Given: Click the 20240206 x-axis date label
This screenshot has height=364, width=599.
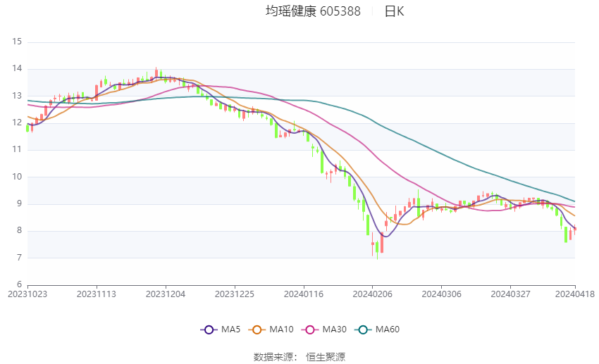Looking at the screenshot, I should [x=373, y=294].
